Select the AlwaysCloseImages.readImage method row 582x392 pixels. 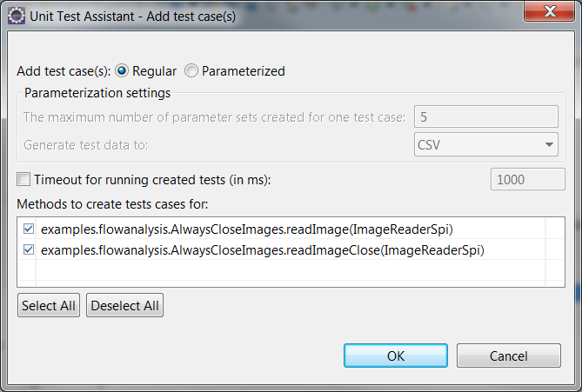pyautogui.click(x=291, y=229)
